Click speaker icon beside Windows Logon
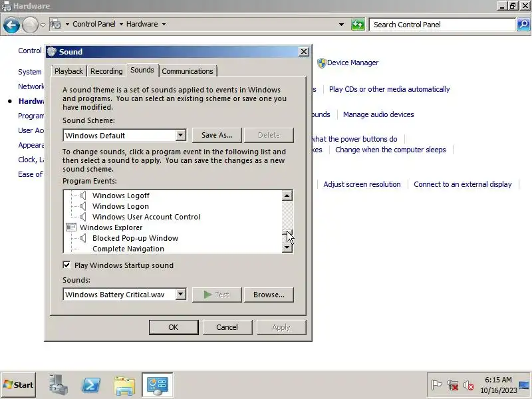 (x=83, y=206)
